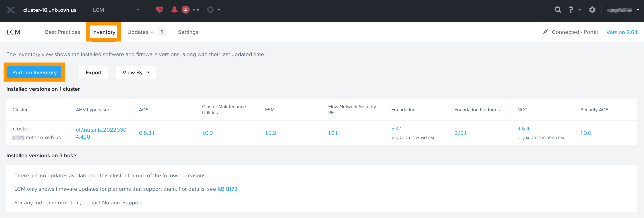This screenshot has height=218, width=644.
Task: Click the July 14, 2023 10:35:00 PM timestamp
Action: tap(541, 138)
